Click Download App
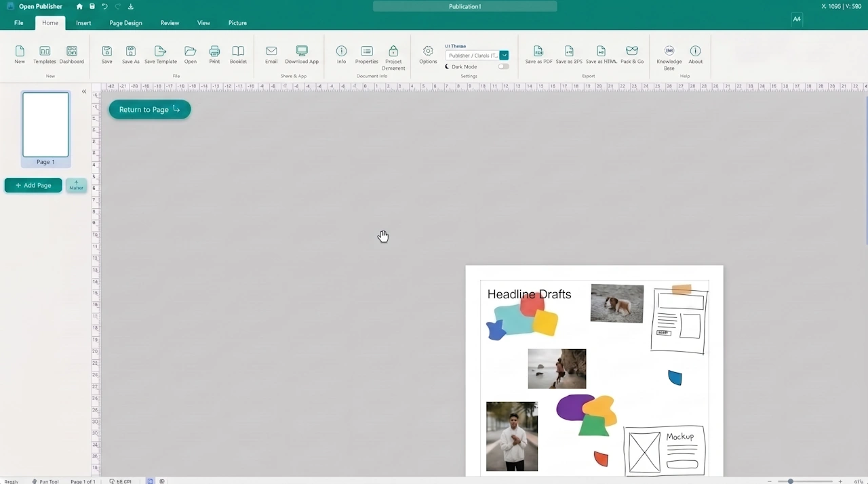 point(302,55)
